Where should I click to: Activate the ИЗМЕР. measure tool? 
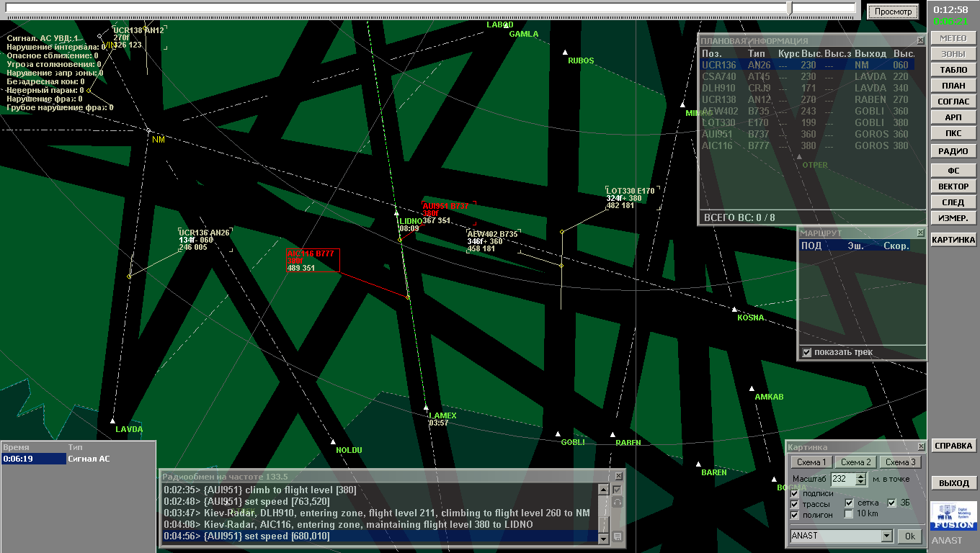[953, 218]
